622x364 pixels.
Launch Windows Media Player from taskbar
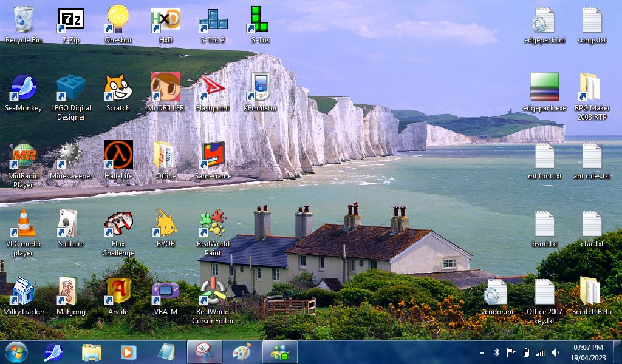pyautogui.click(x=128, y=352)
